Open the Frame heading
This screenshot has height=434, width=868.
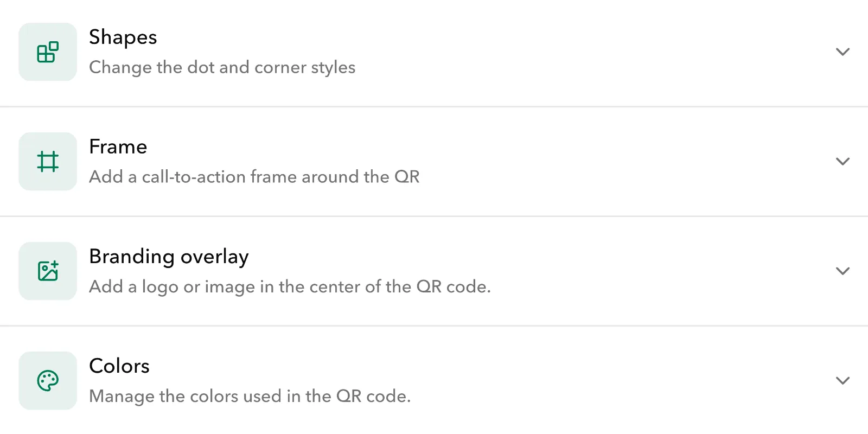coord(118,147)
